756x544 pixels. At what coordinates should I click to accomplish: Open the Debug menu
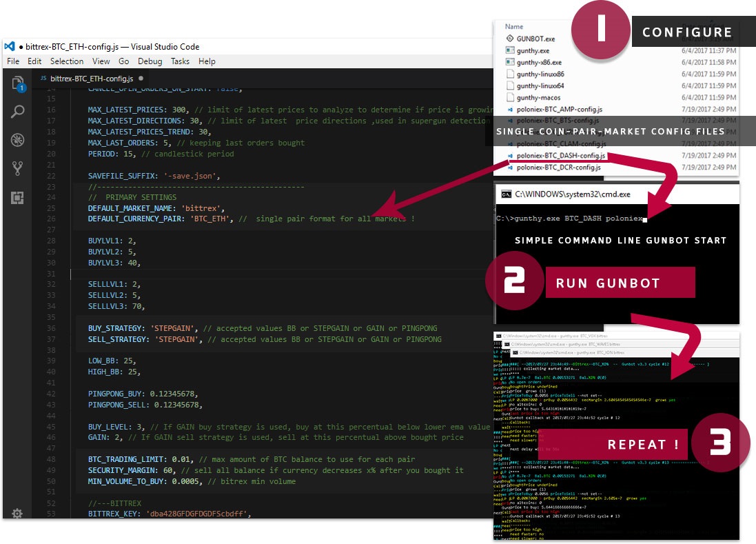150,61
